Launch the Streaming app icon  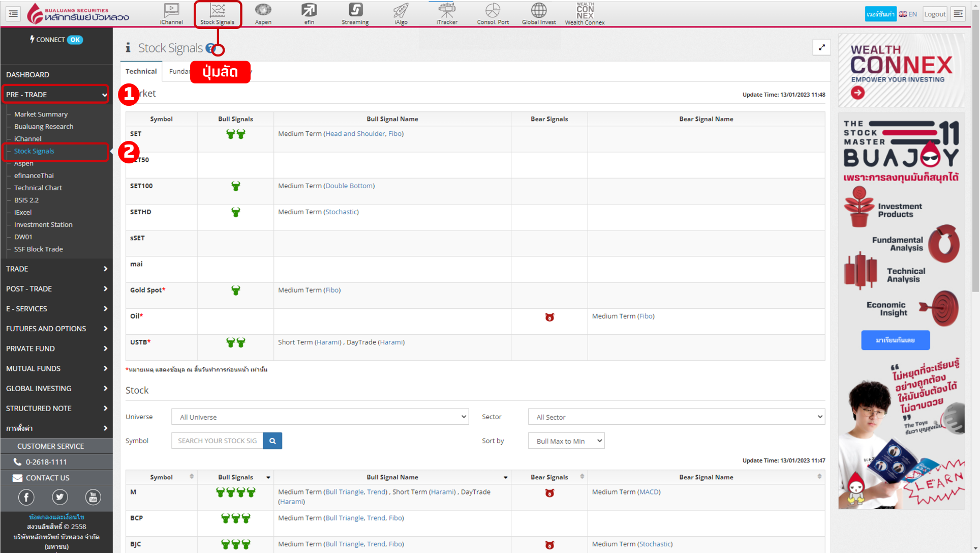[355, 14]
